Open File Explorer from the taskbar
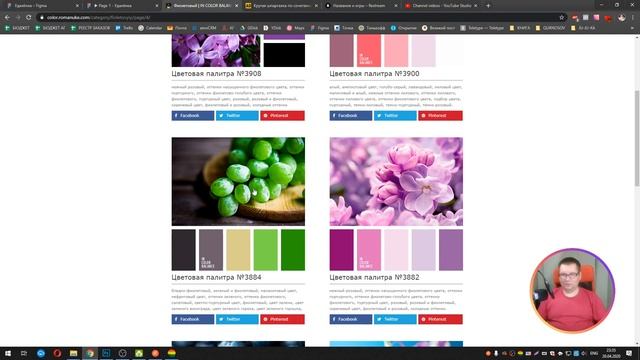640x360 pixels. point(73,353)
